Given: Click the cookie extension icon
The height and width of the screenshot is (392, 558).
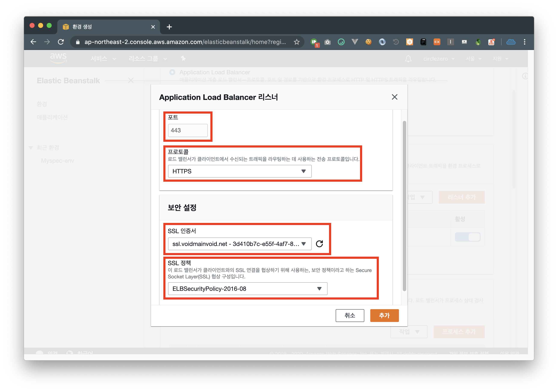Looking at the screenshot, I should click(x=368, y=42).
